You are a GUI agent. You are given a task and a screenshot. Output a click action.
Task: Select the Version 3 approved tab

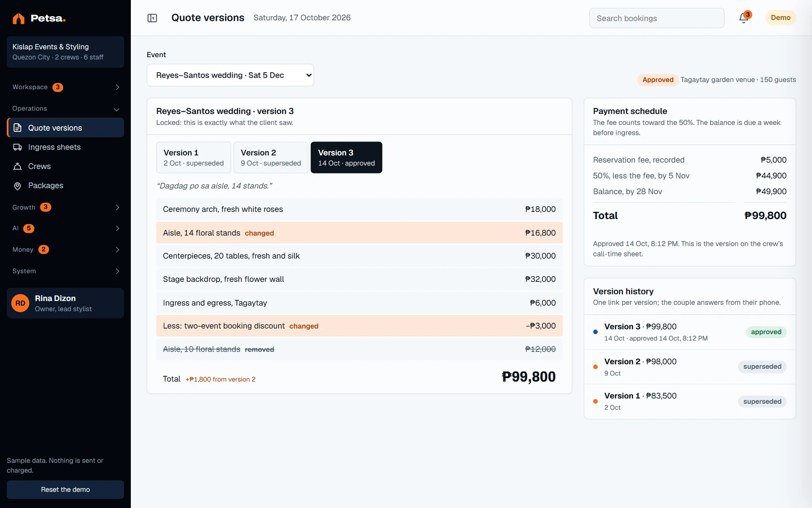coord(347,158)
